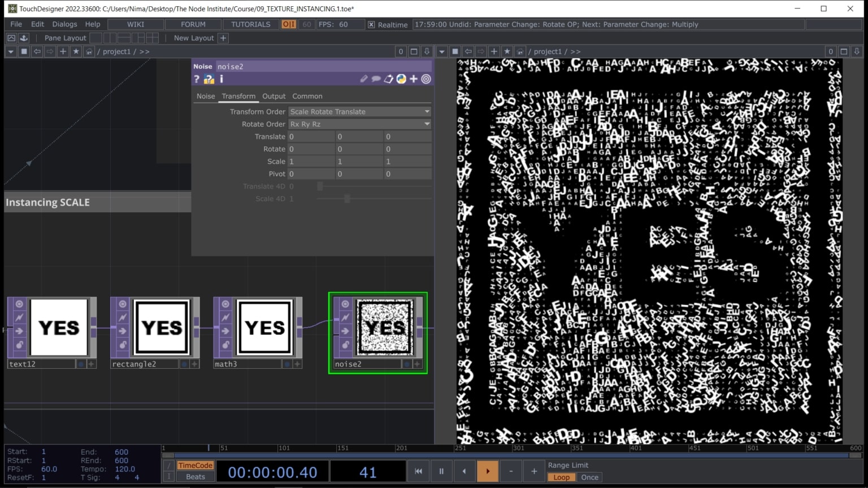This screenshot has height=488, width=868.
Task: Open the pane type dropdown arrow
Action: pos(10,51)
